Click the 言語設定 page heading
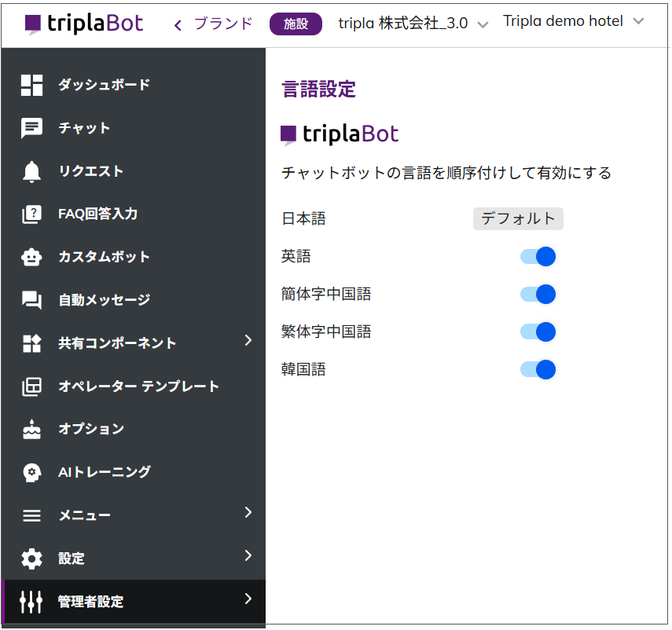The image size is (672, 630). (x=318, y=90)
